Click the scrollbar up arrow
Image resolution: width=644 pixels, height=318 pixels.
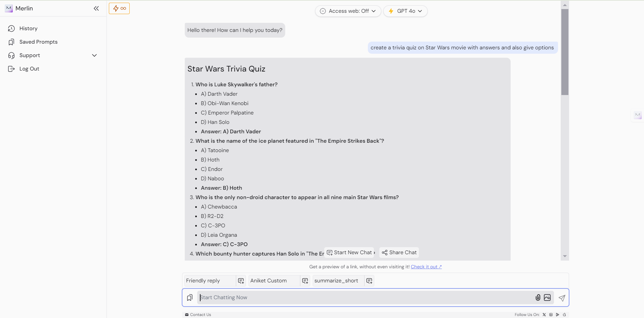coord(565,5)
